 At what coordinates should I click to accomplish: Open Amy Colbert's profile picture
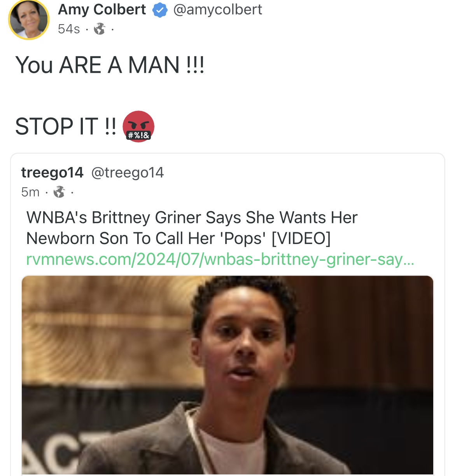click(x=29, y=19)
